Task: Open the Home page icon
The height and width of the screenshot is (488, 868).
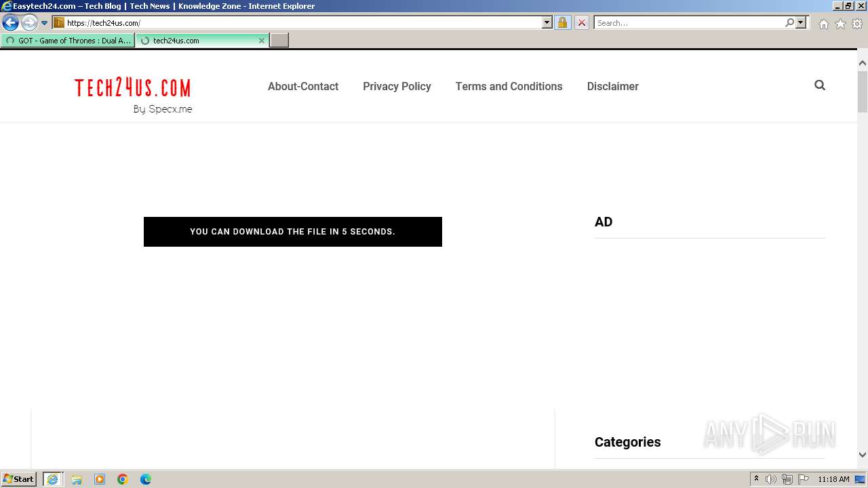Action: click(x=823, y=24)
